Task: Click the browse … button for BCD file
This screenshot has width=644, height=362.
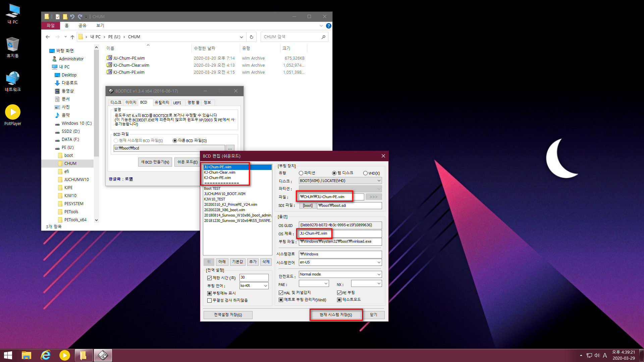Action: [x=230, y=148]
